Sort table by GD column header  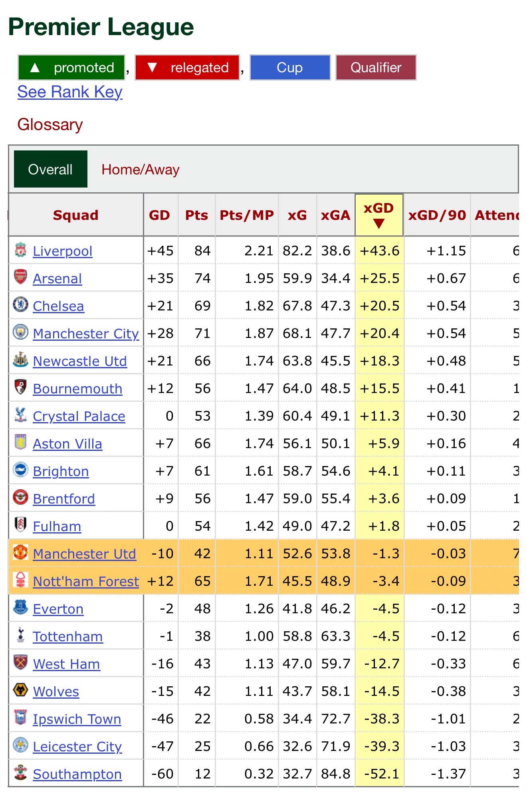[160, 215]
